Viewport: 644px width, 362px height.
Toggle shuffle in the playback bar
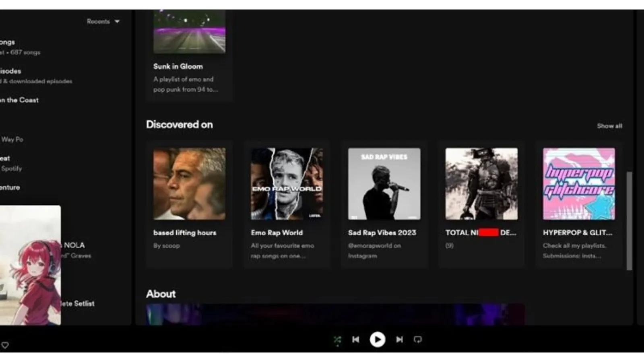click(337, 340)
